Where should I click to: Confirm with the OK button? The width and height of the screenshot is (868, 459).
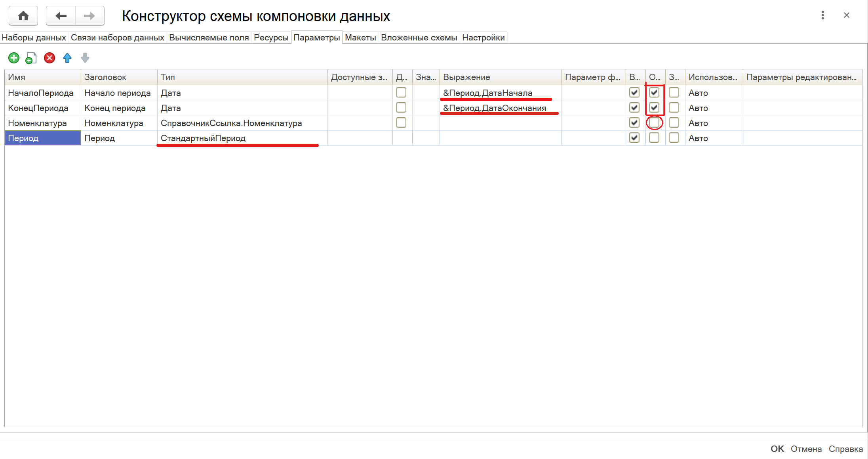click(x=777, y=449)
